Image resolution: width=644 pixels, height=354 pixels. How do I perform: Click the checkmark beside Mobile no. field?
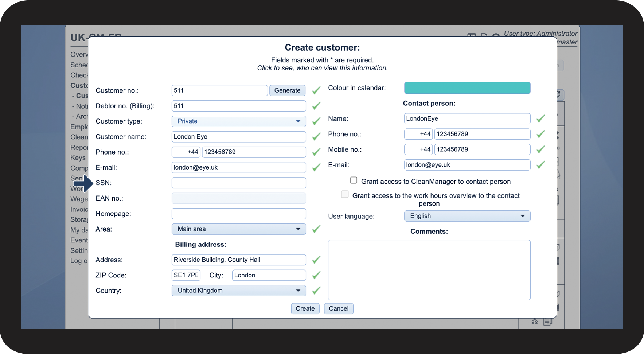click(540, 149)
